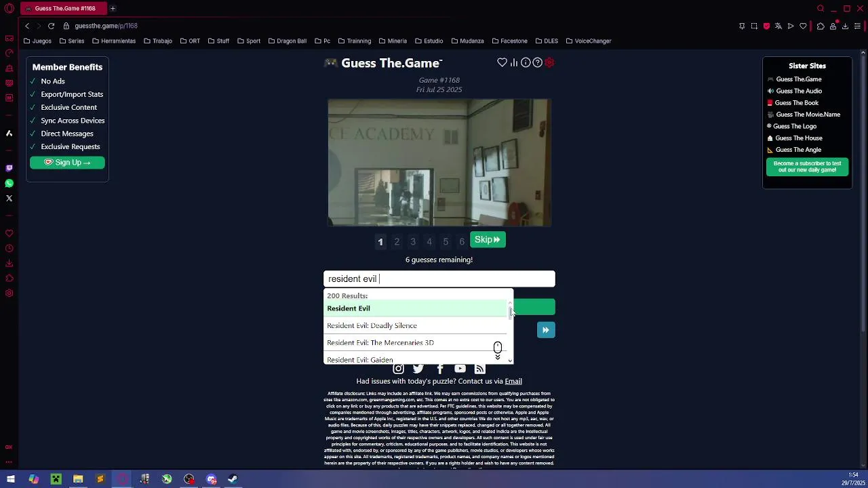
Task: Open the Instagram social icon
Action: [x=398, y=369]
